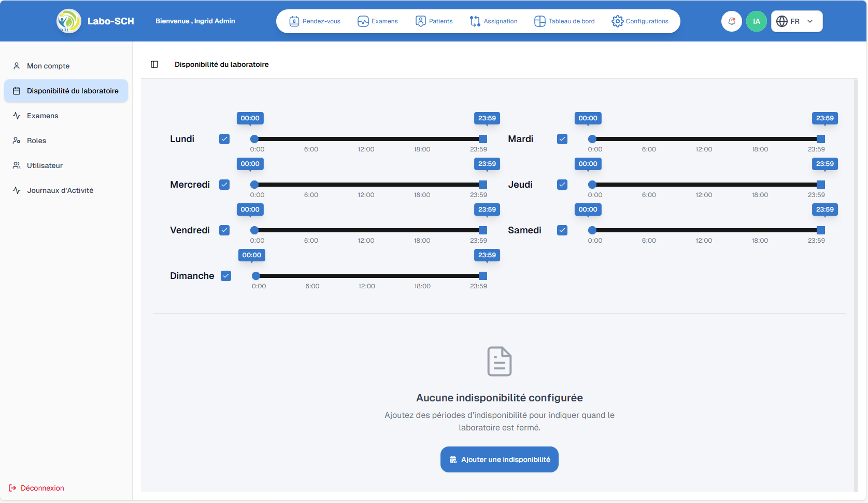
Task: Click the Rendez-vous calendar icon
Action: 294,21
